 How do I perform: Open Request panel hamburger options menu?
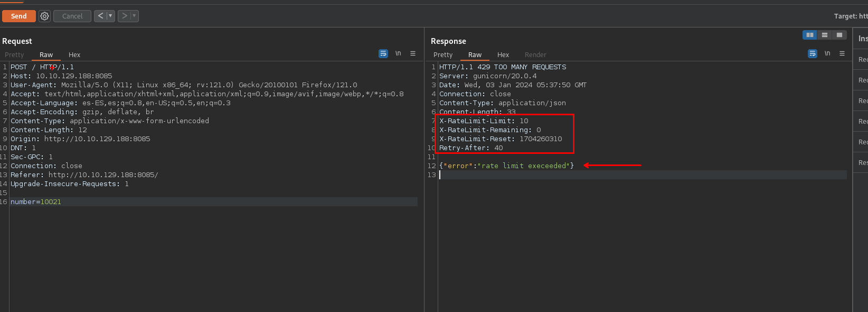(x=413, y=53)
